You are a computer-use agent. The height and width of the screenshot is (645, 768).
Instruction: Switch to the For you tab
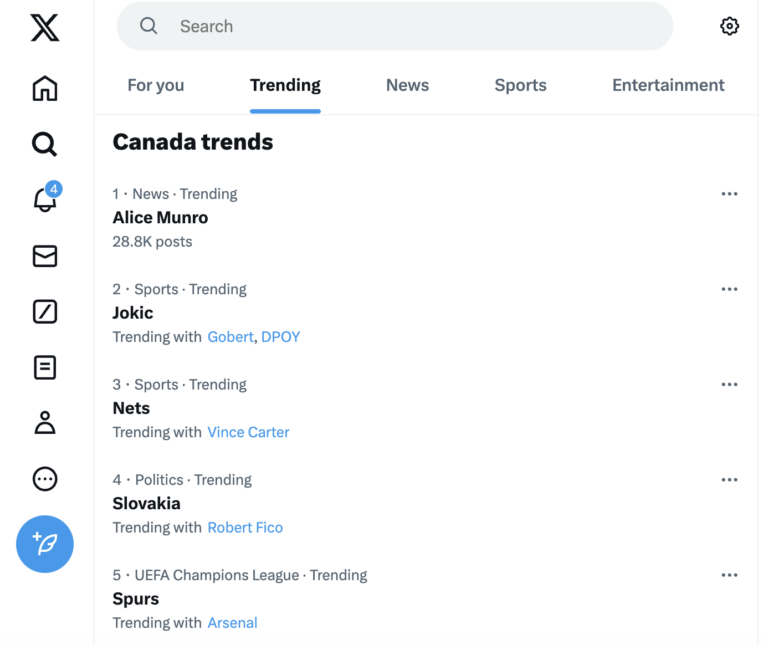coord(156,85)
